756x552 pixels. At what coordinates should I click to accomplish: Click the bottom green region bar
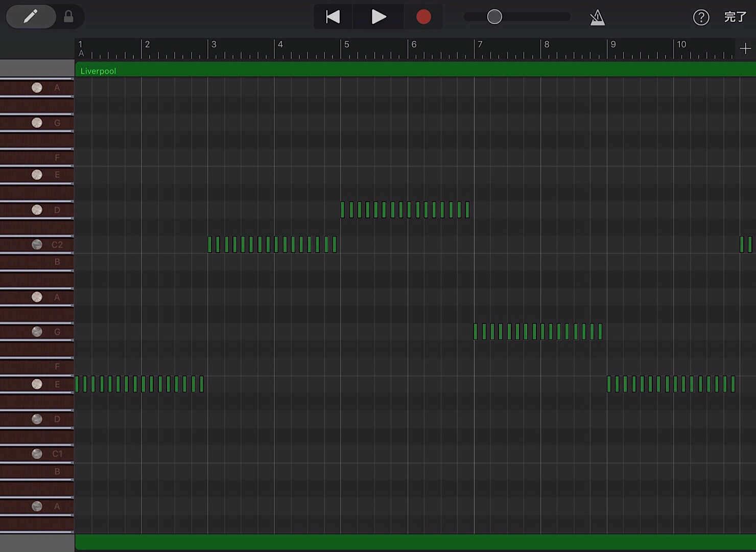pyautogui.click(x=415, y=542)
